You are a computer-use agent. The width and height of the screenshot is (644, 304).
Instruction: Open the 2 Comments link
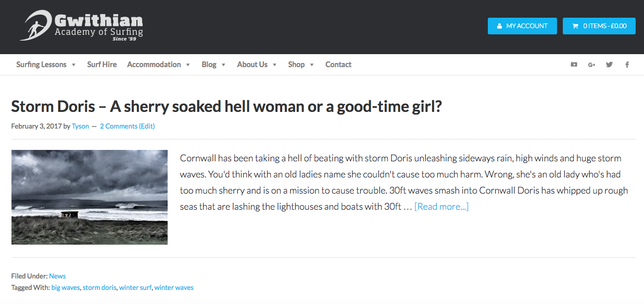(118, 126)
